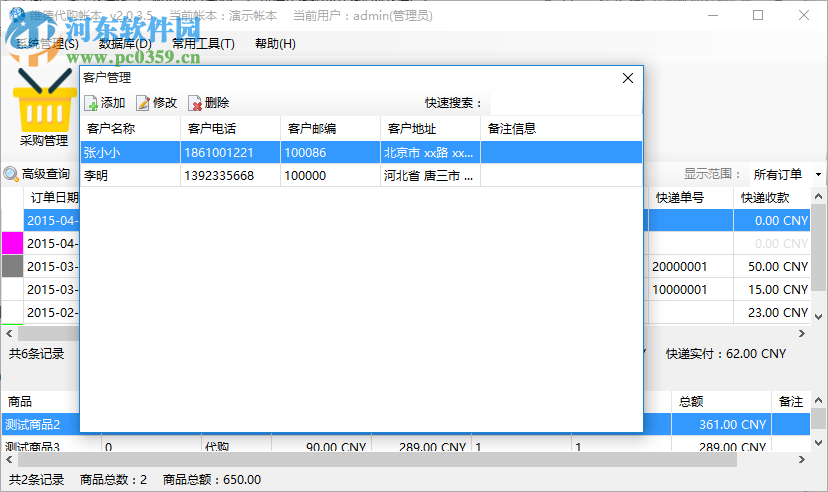Sort by 客户电话 column header
The height and width of the screenshot is (492, 828).
tap(230, 128)
